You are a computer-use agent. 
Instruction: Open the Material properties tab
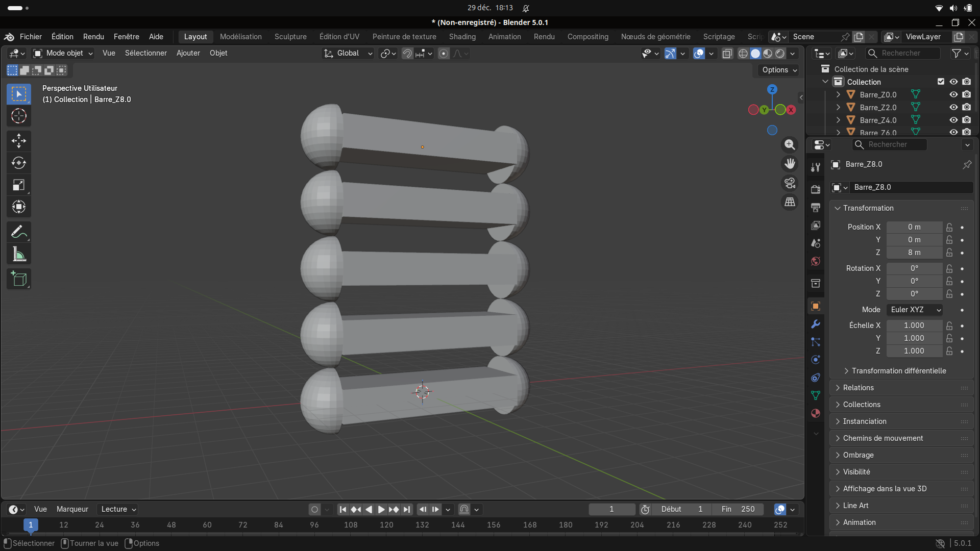(x=816, y=413)
